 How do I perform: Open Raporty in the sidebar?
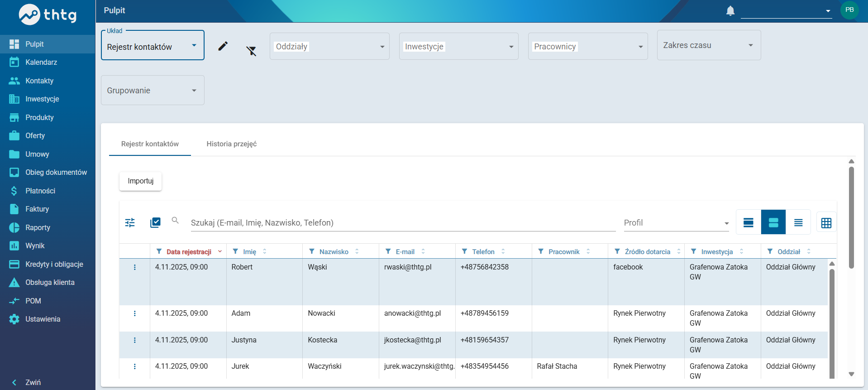coord(48,227)
